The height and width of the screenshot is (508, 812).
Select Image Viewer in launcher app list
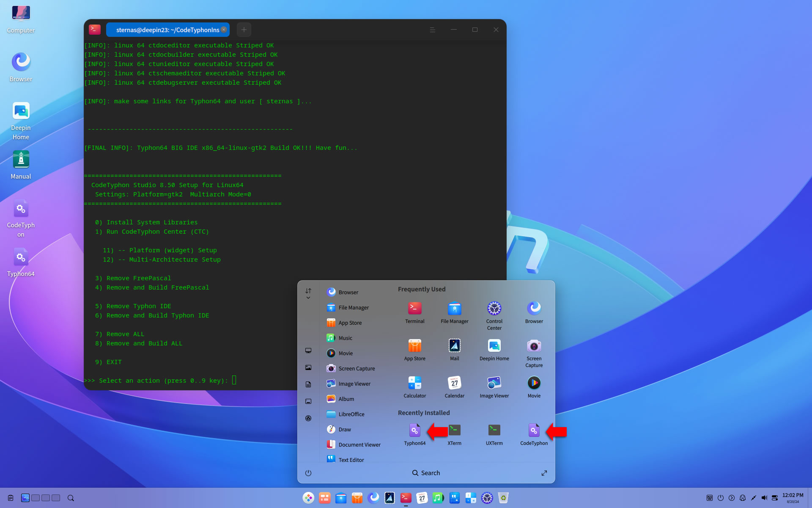[x=355, y=384]
